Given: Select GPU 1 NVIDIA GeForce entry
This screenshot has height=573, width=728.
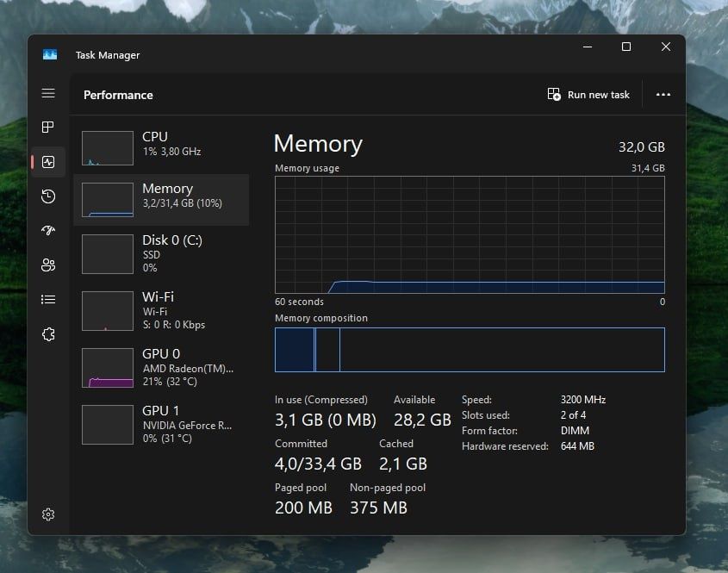Looking at the screenshot, I should tap(162, 425).
